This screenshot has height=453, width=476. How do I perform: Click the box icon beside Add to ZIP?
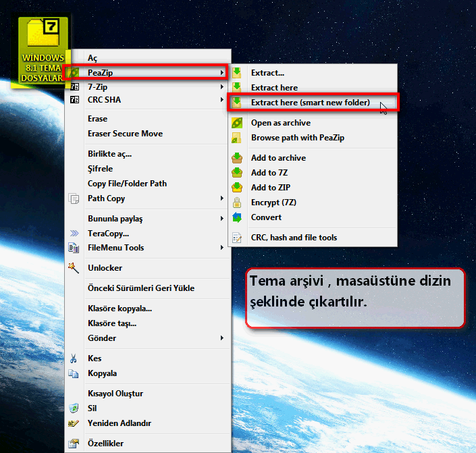click(x=237, y=188)
